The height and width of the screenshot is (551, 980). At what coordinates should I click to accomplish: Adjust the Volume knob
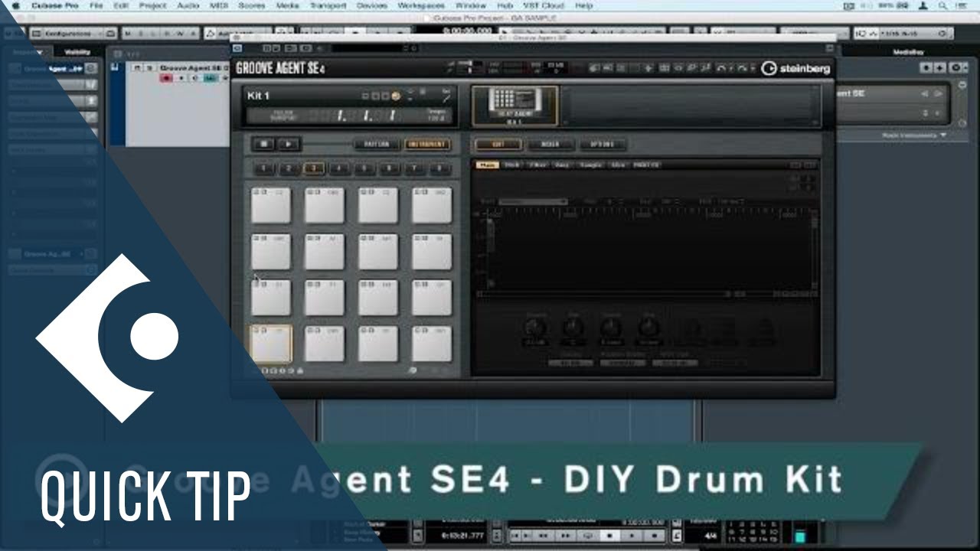click(x=535, y=328)
